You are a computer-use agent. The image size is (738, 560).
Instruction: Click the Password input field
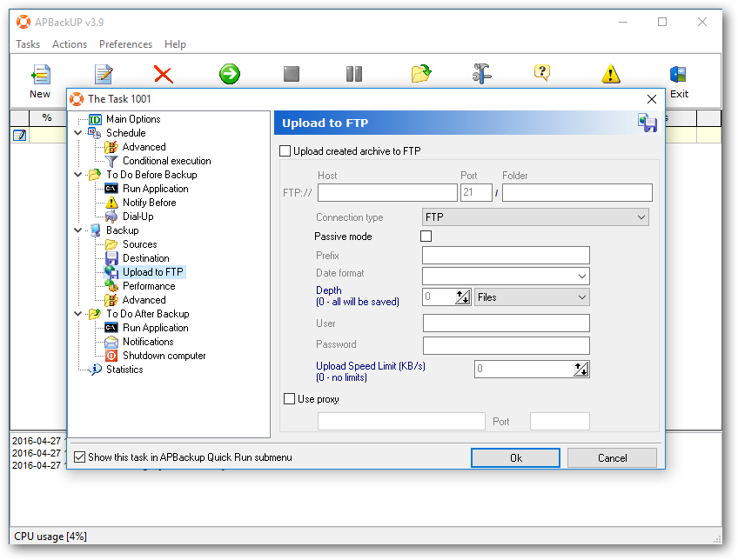(x=506, y=345)
